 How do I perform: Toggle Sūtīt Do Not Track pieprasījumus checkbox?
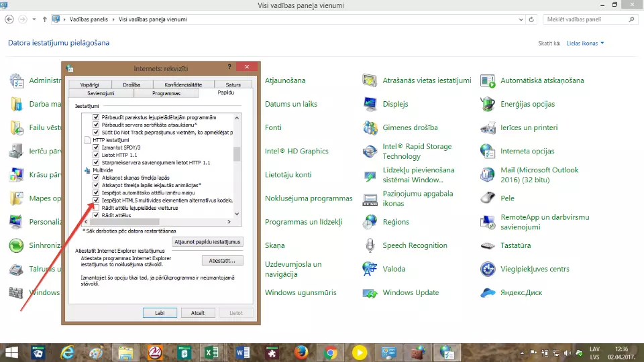[x=96, y=132]
